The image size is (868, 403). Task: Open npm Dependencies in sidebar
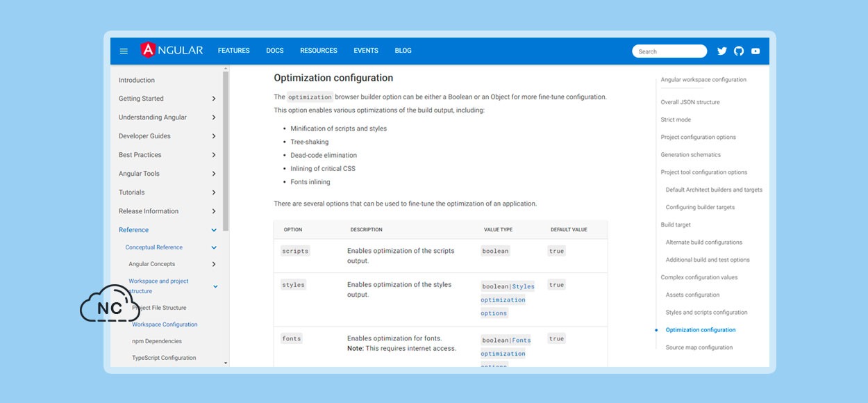point(157,341)
